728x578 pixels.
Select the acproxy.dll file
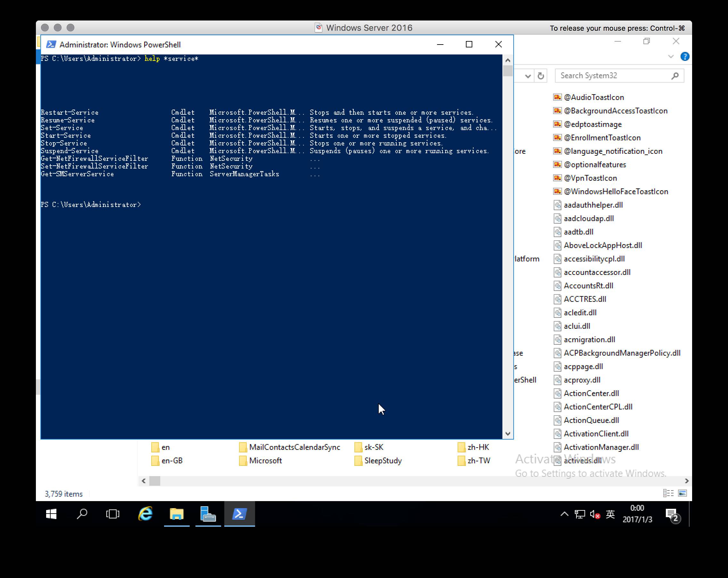(x=577, y=380)
